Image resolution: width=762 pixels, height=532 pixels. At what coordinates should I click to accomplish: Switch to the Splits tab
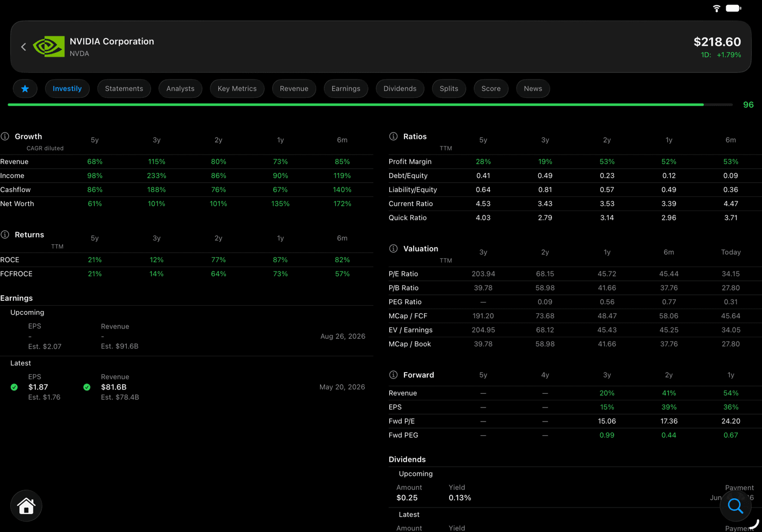[x=449, y=89]
